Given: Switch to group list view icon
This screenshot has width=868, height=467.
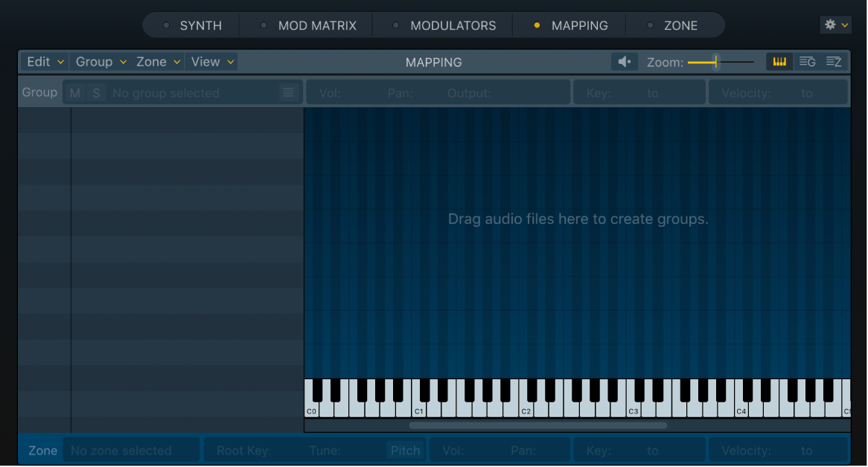Looking at the screenshot, I should [807, 62].
